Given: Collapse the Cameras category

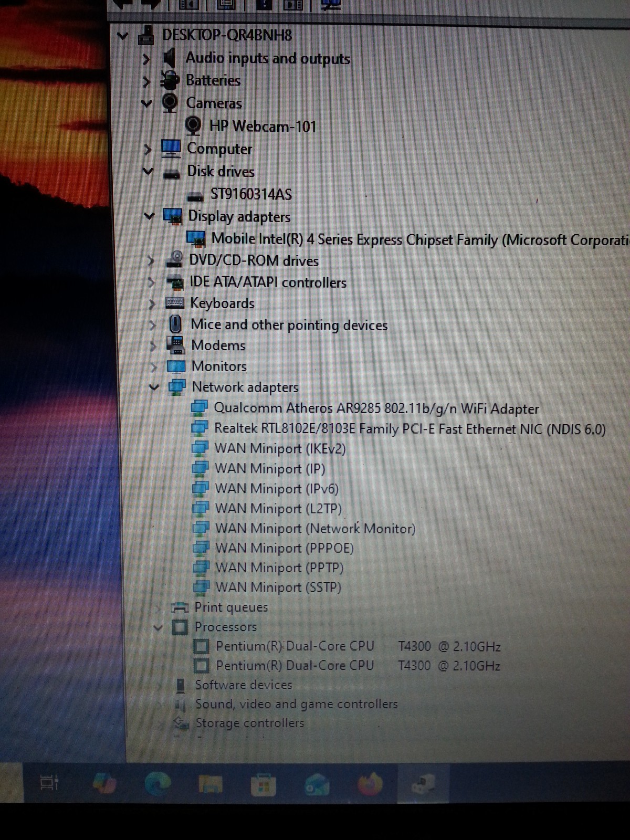Looking at the screenshot, I should [x=147, y=104].
